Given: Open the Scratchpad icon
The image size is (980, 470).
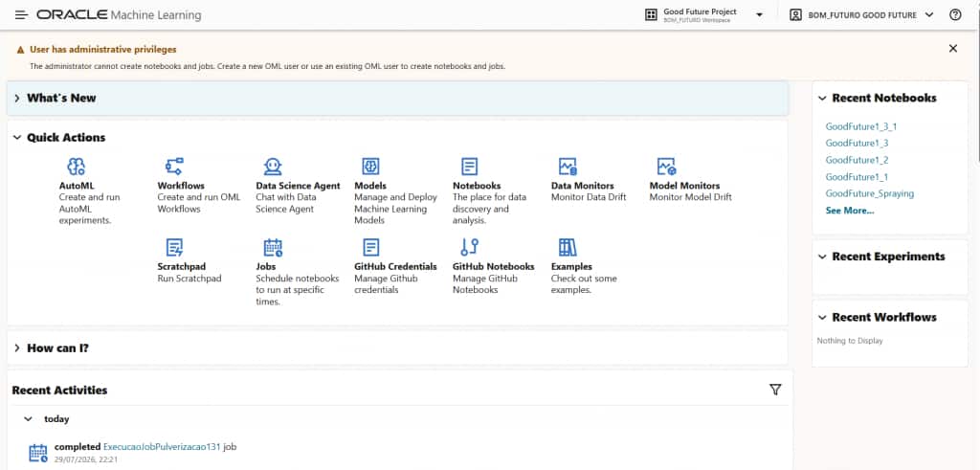Looking at the screenshot, I should point(174,248).
